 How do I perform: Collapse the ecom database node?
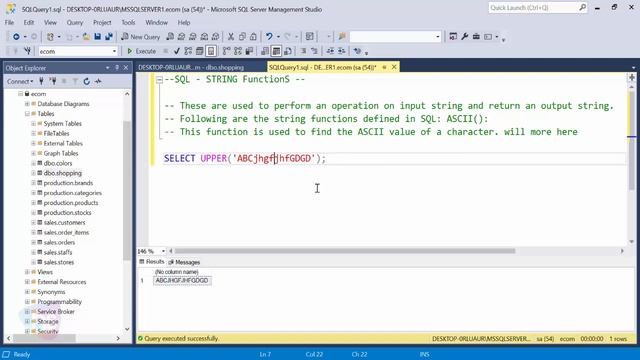click(20, 94)
